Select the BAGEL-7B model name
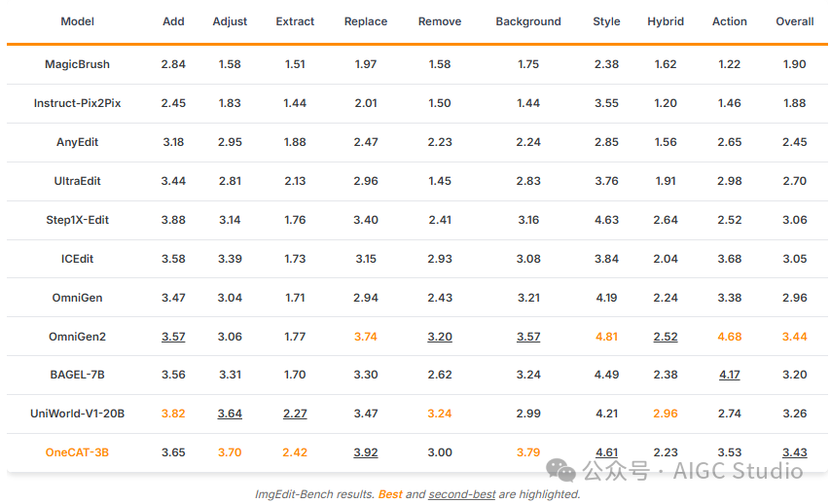 point(77,375)
